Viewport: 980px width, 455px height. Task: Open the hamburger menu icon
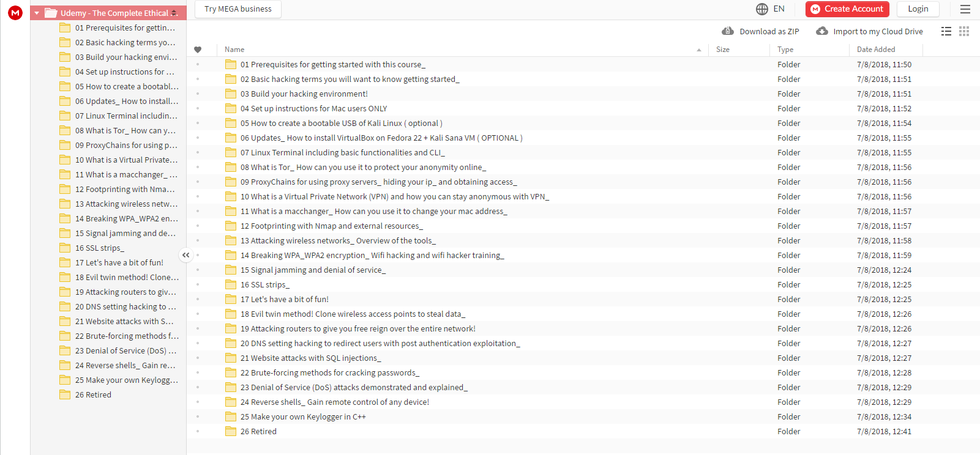tap(965, 9)
